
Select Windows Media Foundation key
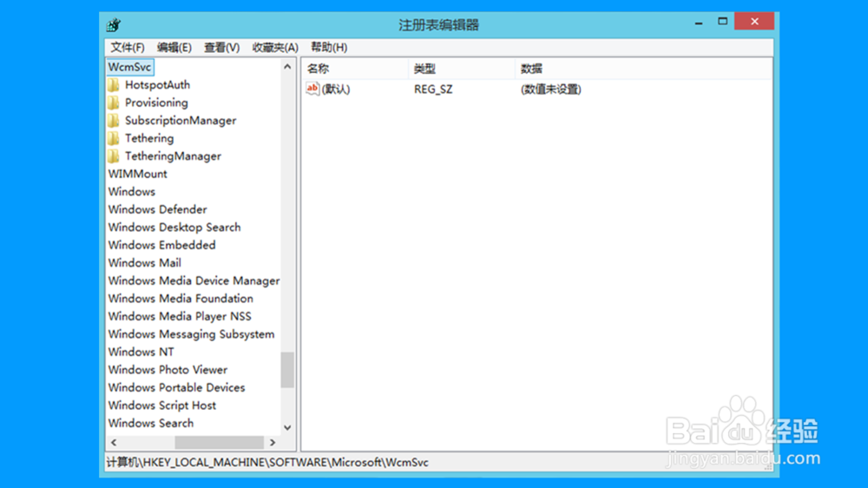(x=181, y=299)
